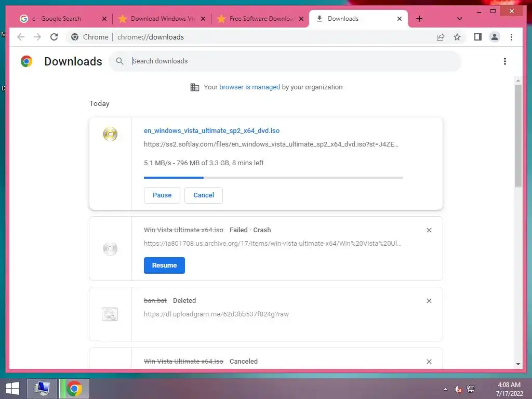Click the greyed disc icon of failed download

(x=110, y=248)
